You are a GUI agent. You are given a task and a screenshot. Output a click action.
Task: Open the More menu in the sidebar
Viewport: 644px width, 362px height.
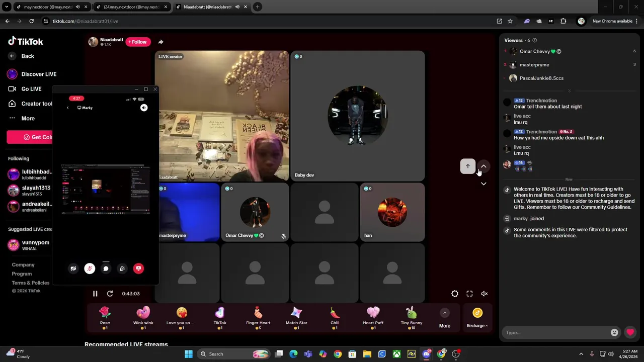tap(22, 119)
